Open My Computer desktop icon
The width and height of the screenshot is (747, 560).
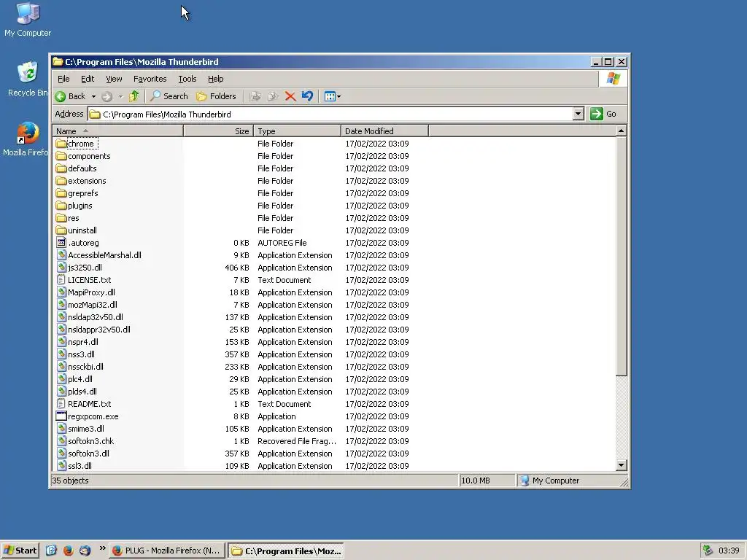tap(28, 20)
